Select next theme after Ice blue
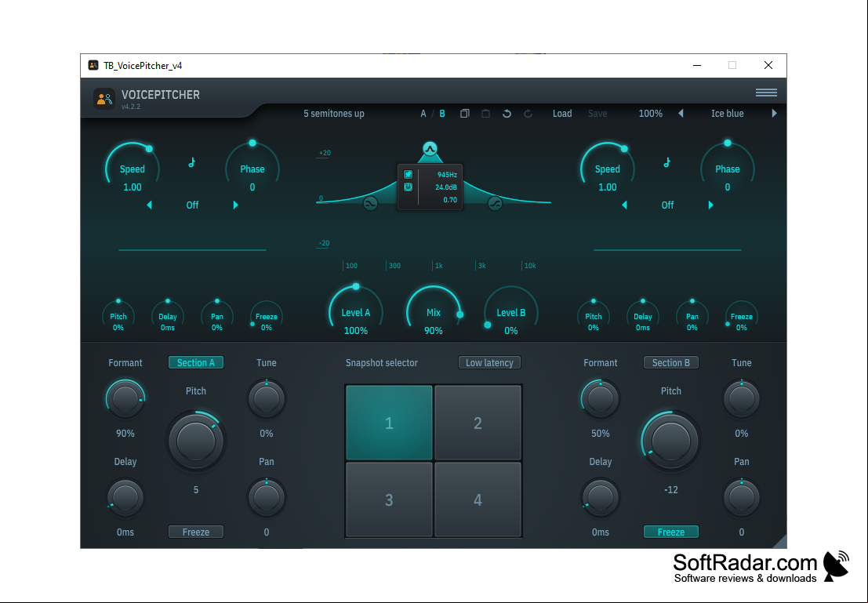 pyautogui.click(x=774, y=114)
